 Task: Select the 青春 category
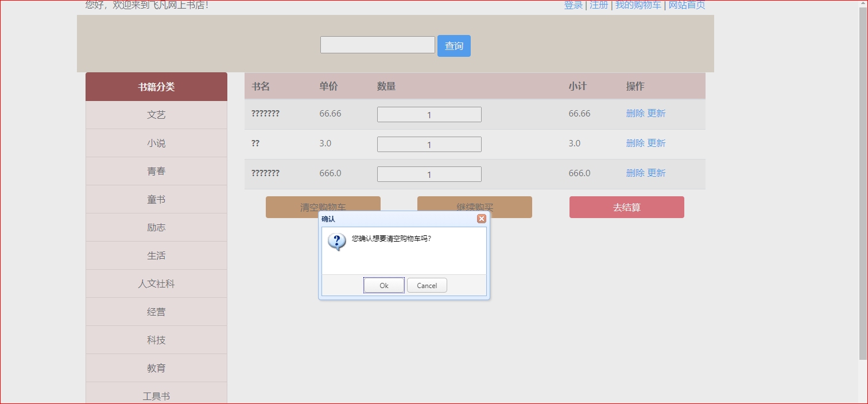[x=156, y=171]
